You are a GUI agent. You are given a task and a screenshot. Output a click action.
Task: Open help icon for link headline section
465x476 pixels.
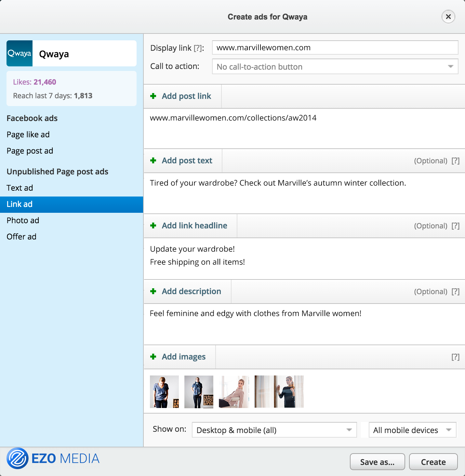click(x=455, y=226)
